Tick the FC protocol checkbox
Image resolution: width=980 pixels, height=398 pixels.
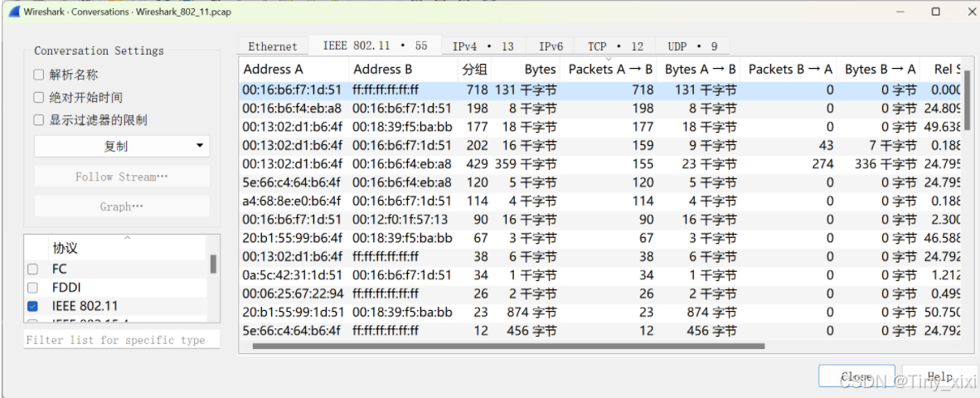[x=32, y=269]
